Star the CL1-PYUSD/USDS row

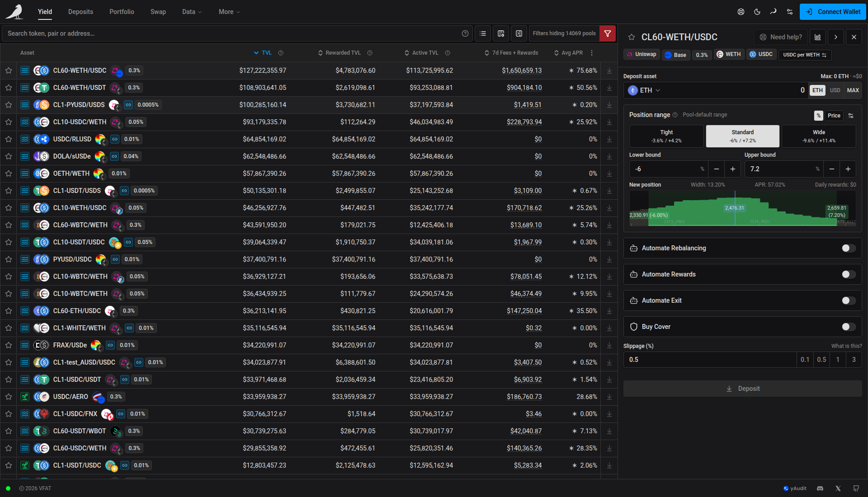point(9,105)
